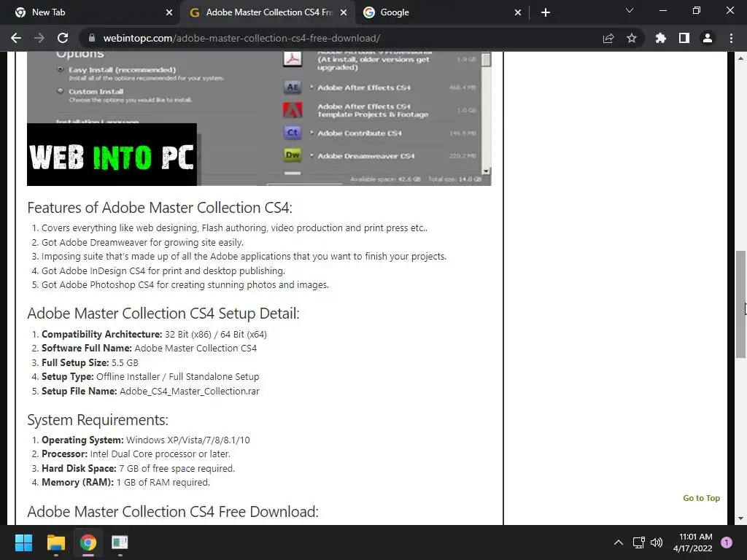This screenshot has width=747, height=560.
Task: Click the Got Adobe InDesign CS4 feature line
Action: point(163,271)
